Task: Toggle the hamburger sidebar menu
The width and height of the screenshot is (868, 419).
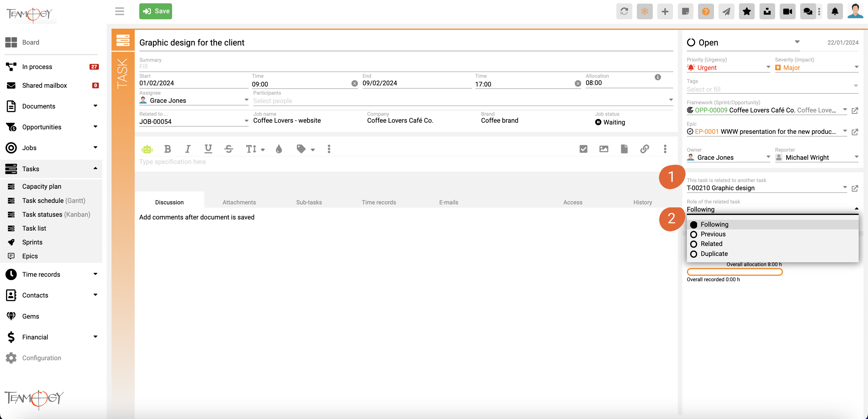Action: point(120,11)
